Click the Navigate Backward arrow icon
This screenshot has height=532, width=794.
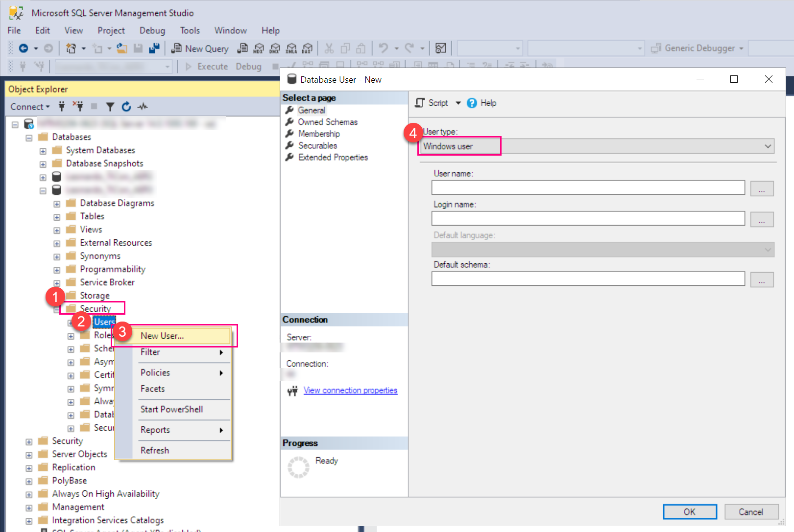pyautogui.click(x=23, y=48)
